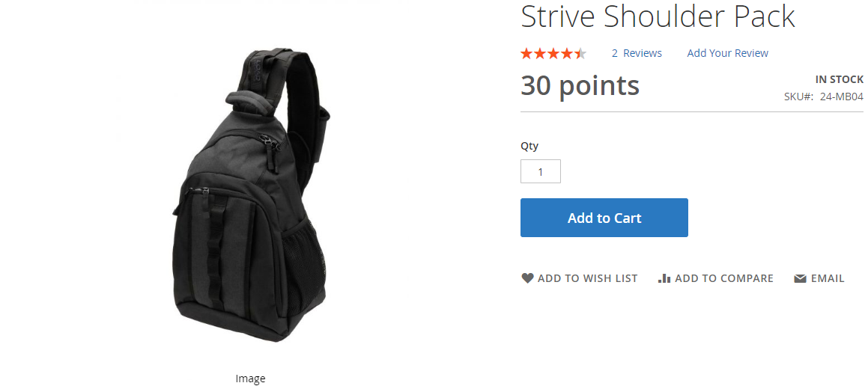Choose the ADD TO COMPARE text link
The height and width of the screenshot is (386, 868).
(x=724, y=278)
